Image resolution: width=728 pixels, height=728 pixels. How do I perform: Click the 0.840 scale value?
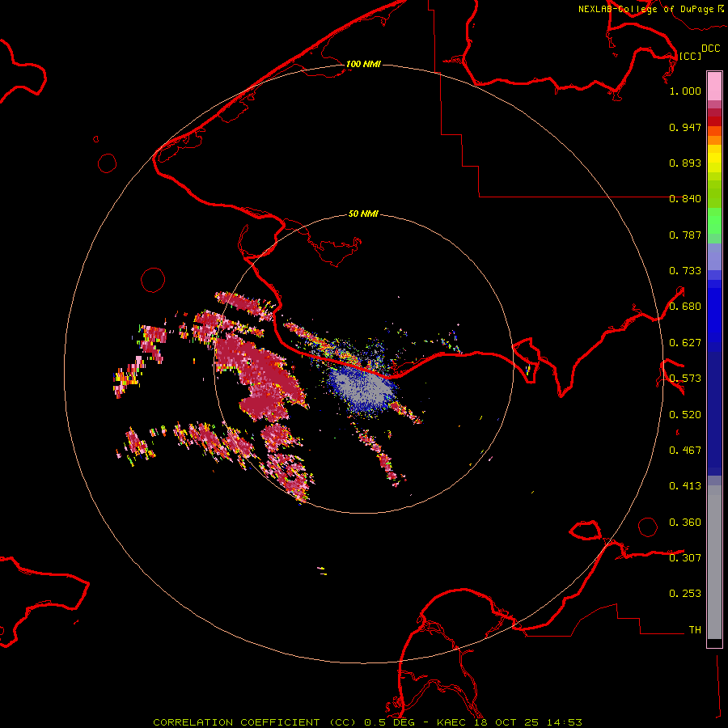685,199
